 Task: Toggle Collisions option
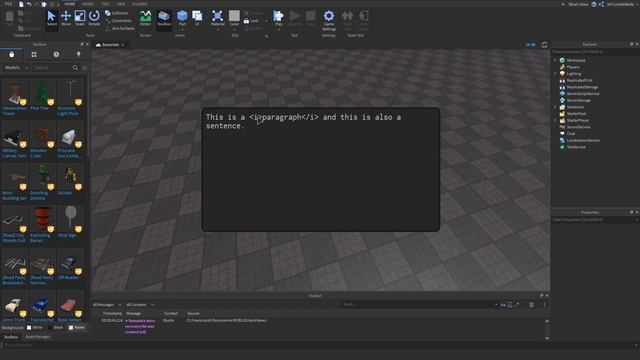[117, 13]
